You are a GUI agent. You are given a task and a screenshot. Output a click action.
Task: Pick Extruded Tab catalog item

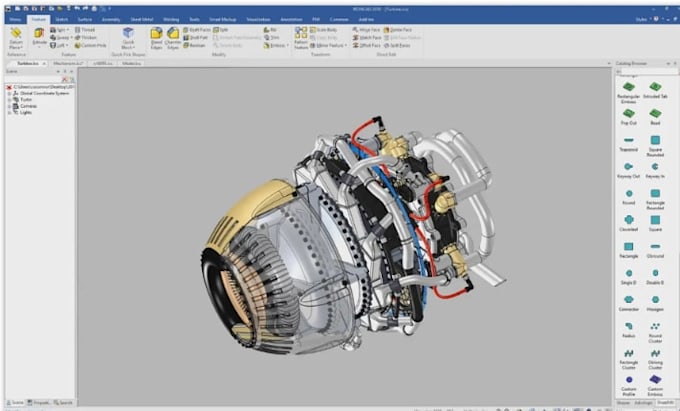(655, 90)
